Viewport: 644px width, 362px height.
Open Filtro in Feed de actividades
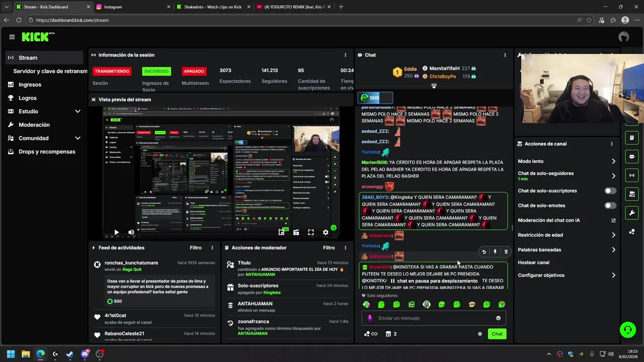click(x=196, y=248)
